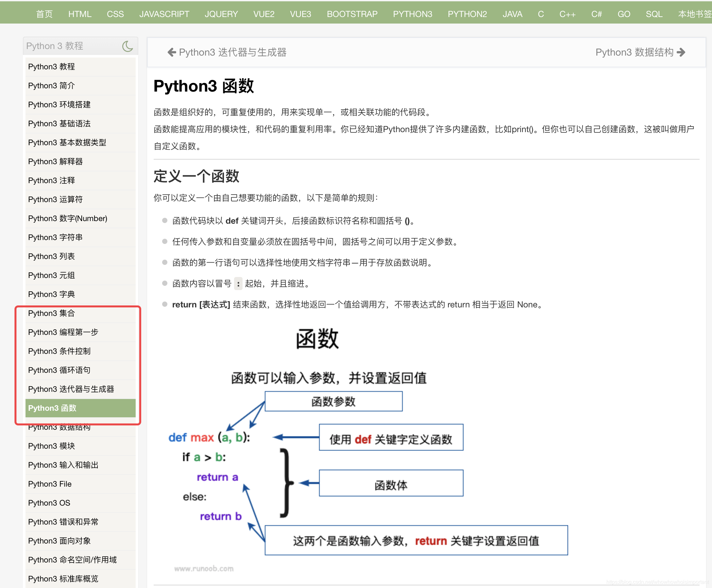
Task: Open the Python3 迭代器与生成器 previous link
Action: [233, 52]
